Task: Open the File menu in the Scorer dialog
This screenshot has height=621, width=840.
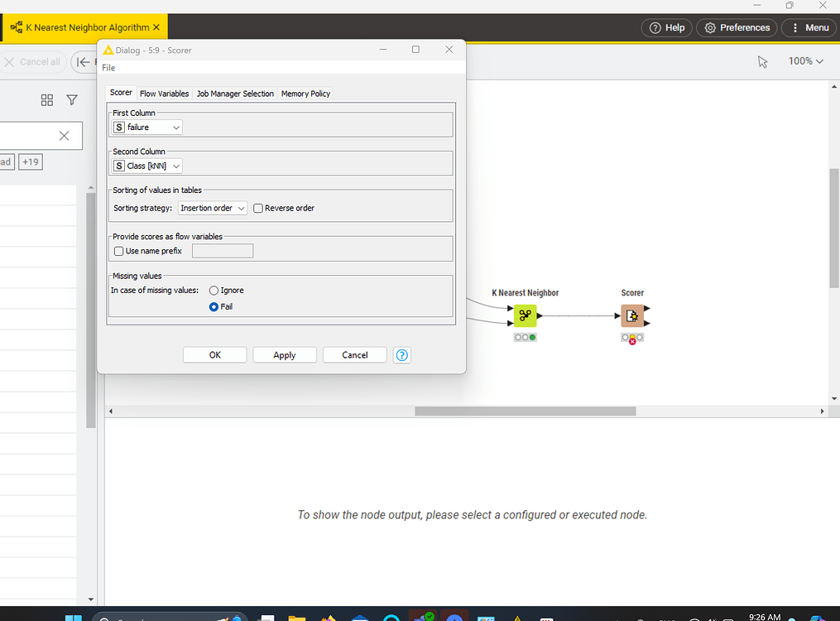Action: coord(108,67)
